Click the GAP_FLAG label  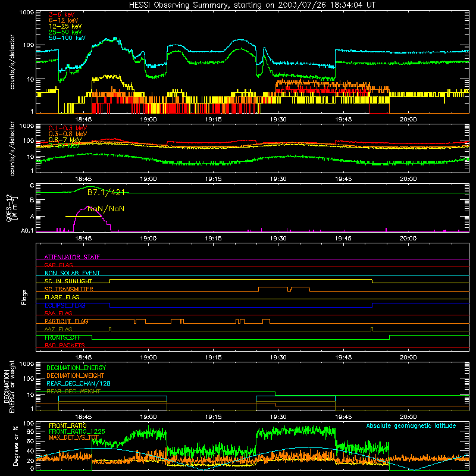pos(58,265)
